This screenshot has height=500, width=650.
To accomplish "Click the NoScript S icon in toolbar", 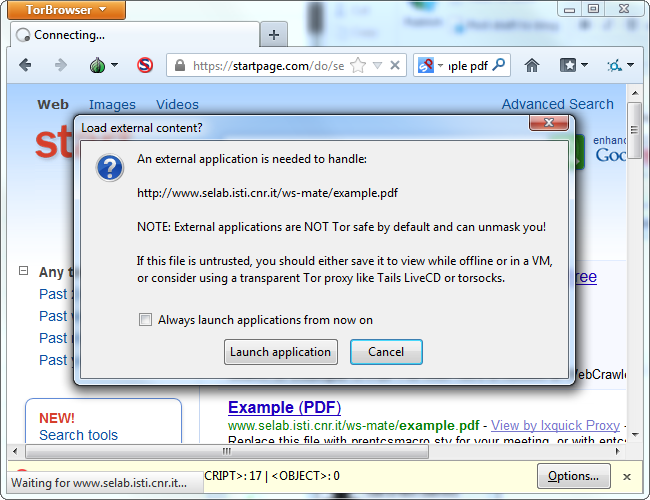I will (145, 65).
